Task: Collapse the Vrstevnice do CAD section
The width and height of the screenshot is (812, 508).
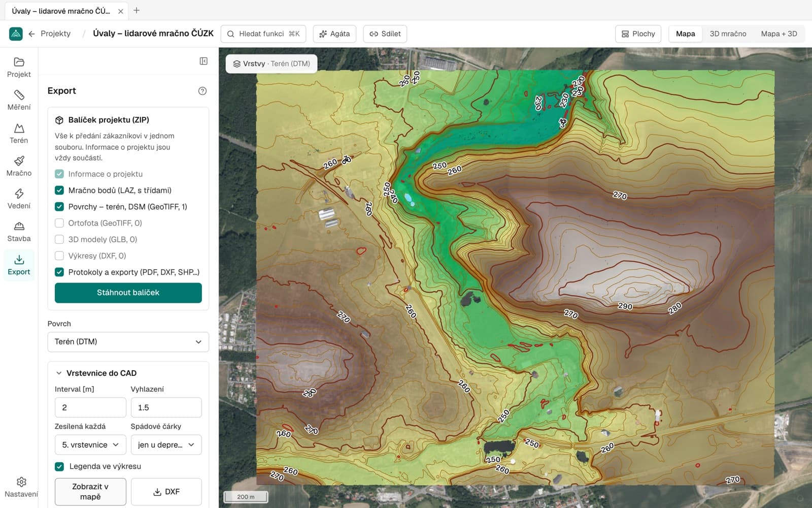Action: click(59, 373)
